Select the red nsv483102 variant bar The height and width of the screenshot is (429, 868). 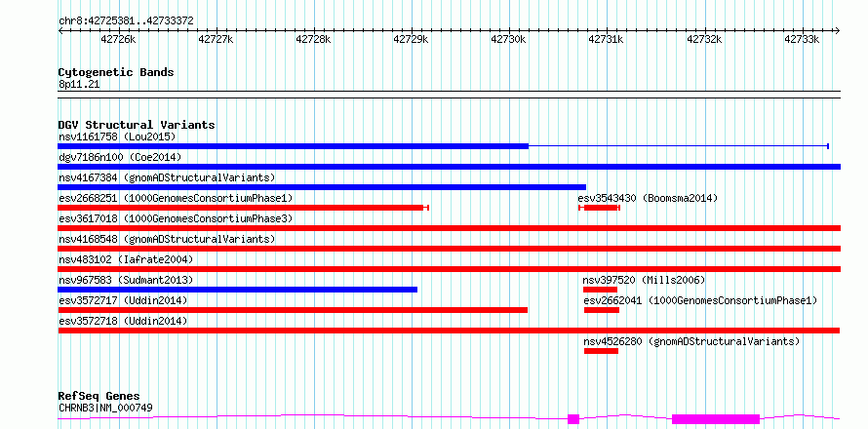pos(449,269)
